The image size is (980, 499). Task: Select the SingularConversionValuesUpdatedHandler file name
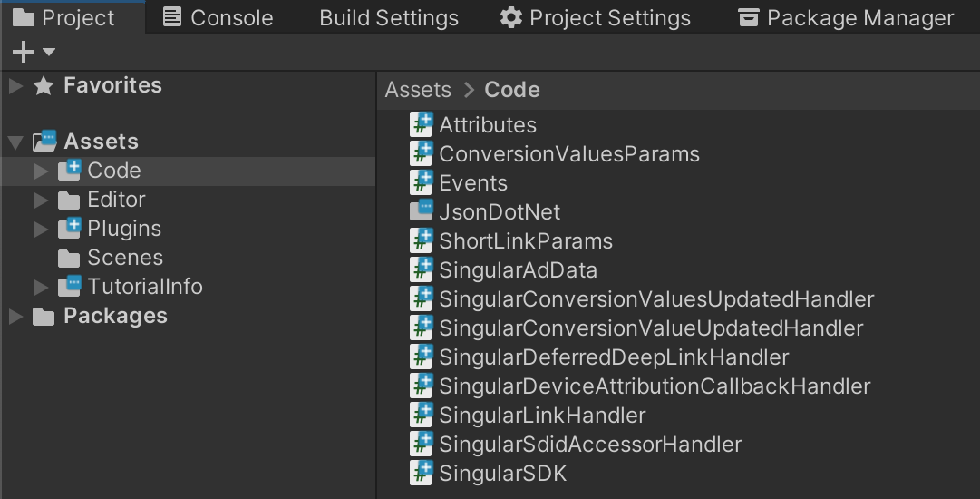click(656, 298)
